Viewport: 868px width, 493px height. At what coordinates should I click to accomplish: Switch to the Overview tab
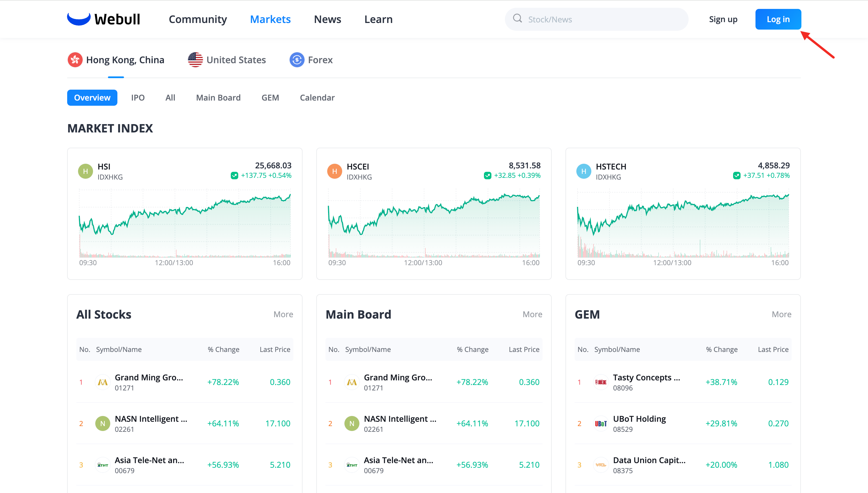click(92, 97)
